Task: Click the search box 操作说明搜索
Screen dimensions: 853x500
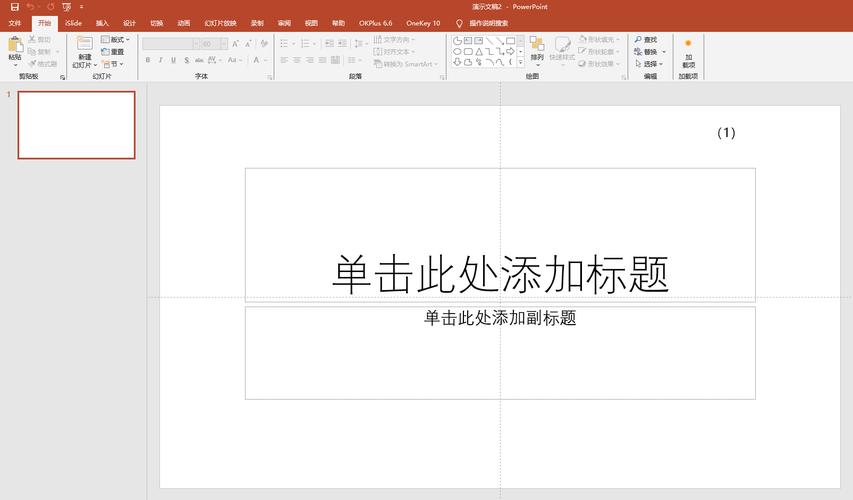Action: point(488,23)
